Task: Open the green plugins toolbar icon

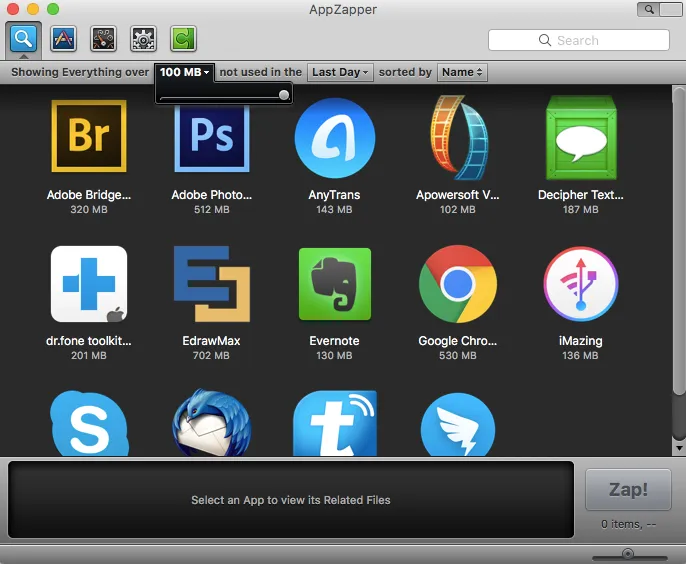Action: pyautogui.click(x=183, y=39)
